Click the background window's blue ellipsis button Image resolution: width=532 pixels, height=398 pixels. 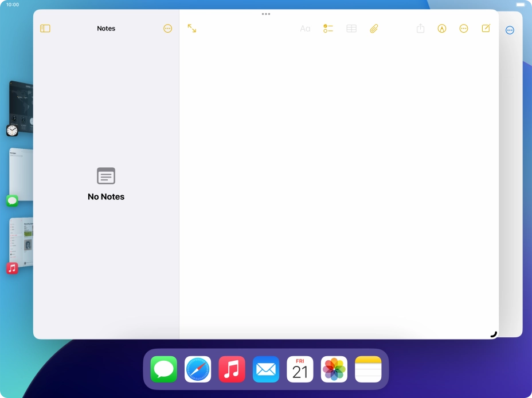tap(510, 30)
